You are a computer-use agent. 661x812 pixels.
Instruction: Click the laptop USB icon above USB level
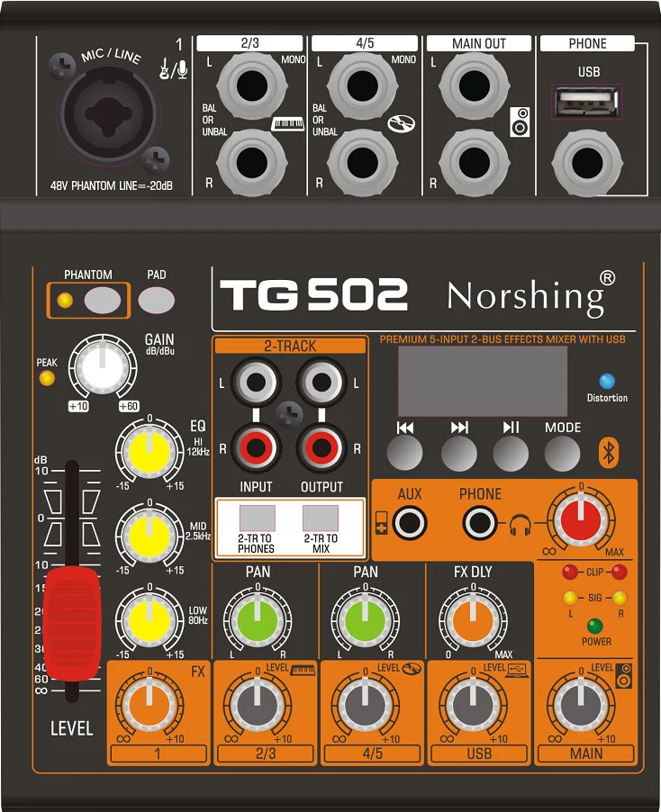(x=517, y=669)
